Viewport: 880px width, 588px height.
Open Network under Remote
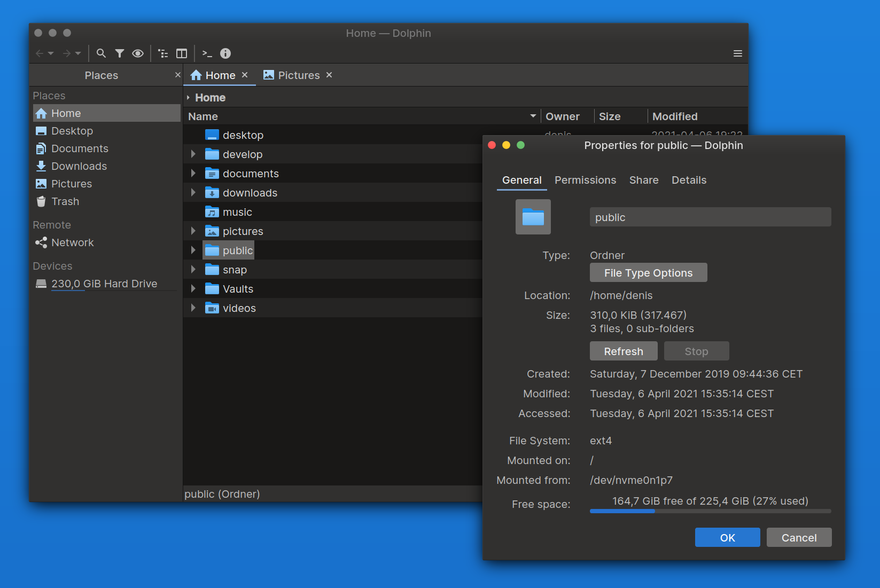[106, 242]
